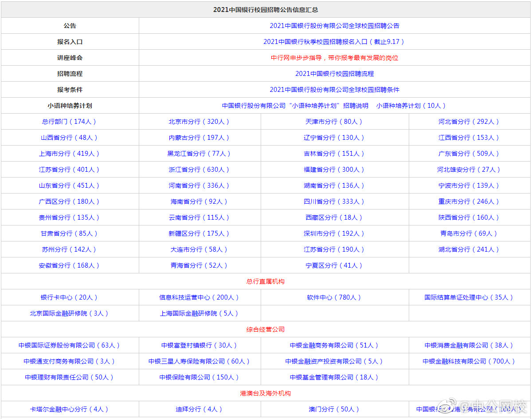The width and height of the screenshot is (532, 419).
Task: Select 总行部门（174人）
Action: coord(69,122)
